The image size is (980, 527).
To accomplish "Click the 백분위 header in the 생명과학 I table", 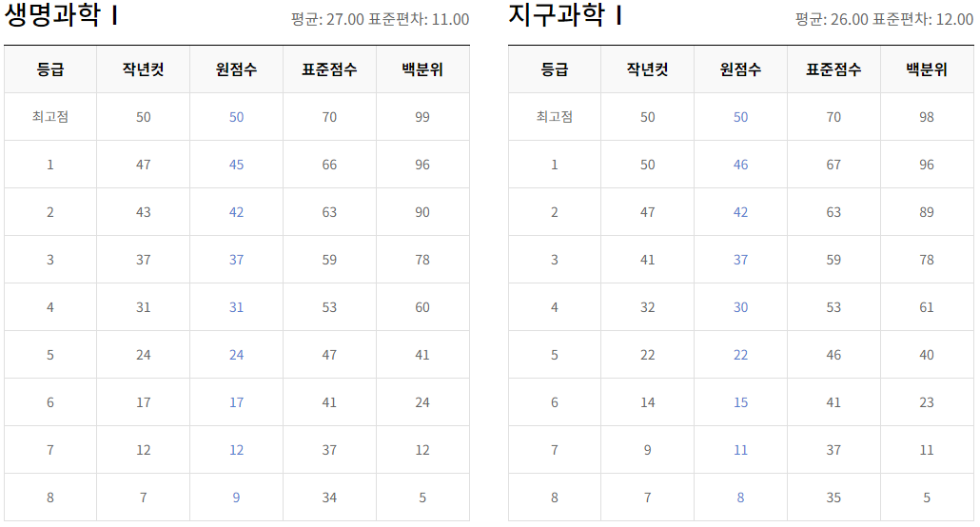I will pos(422,69).
